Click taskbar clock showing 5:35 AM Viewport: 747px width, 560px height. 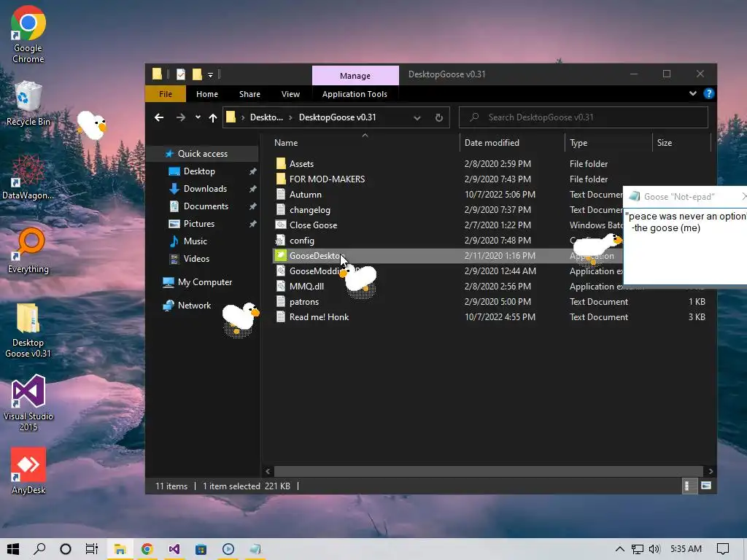(686, 549)
